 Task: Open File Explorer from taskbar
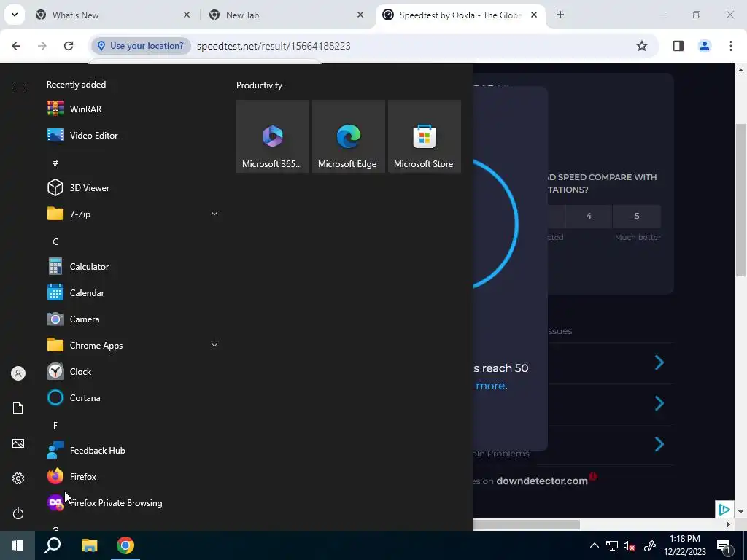(89, 545)
